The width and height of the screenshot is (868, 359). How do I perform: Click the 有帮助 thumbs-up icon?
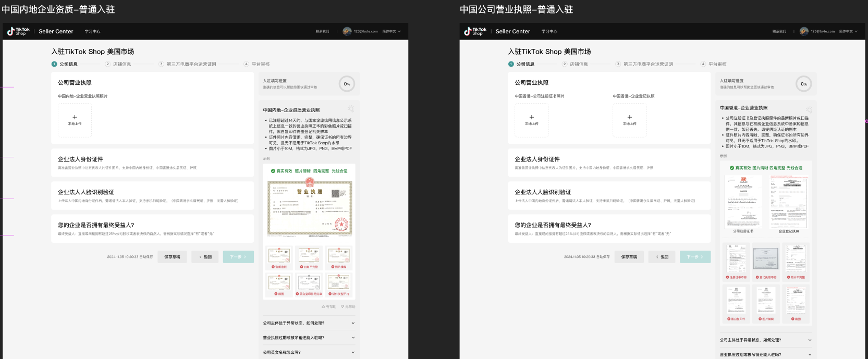324,307
